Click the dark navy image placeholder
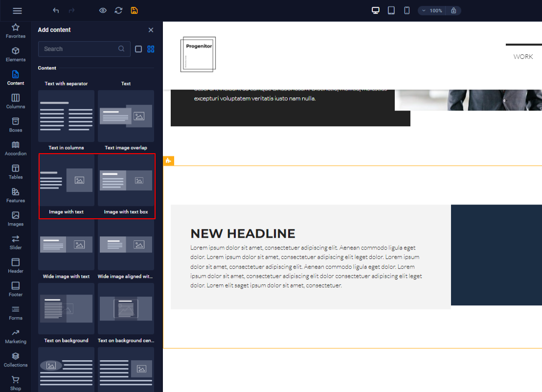Image resolution: width=542 pixels, height=392 pixels. click(x=497, y=255)
